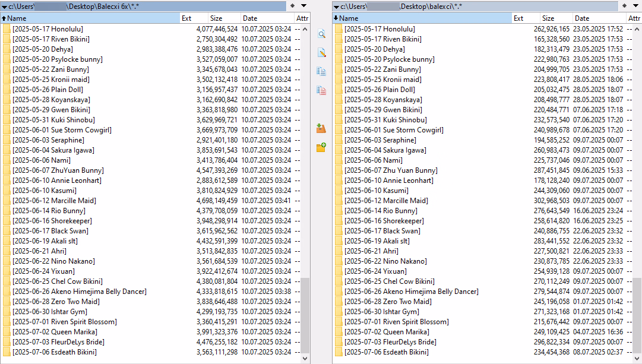
Task: Sort left panel by Size column
Action: click(216, 18)
